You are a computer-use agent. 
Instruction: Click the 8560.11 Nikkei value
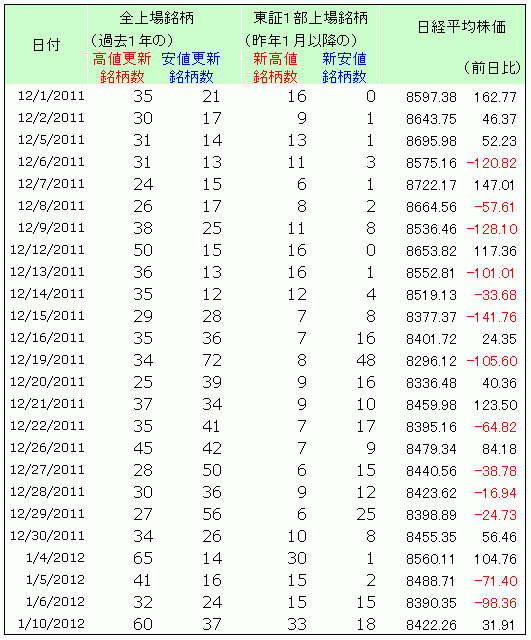pos(431,559)
